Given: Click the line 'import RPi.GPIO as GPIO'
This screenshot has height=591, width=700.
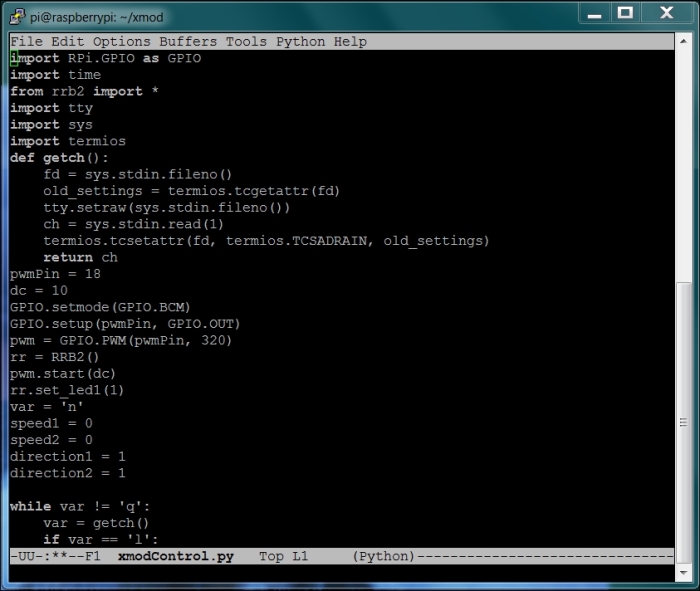Looking at the screenshot, I should coord(106,58).
